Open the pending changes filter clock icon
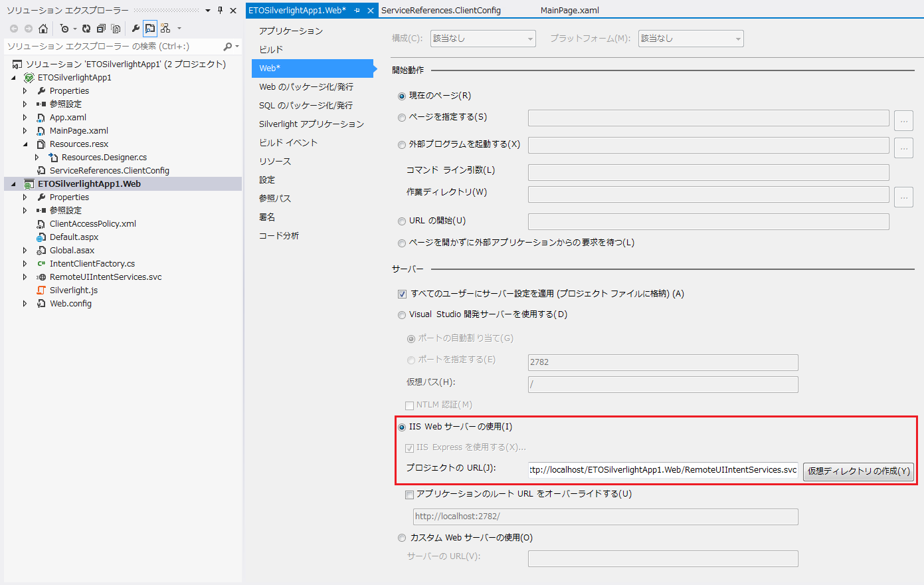Viewport: 924px width, 585px height. tap(64, 29)
